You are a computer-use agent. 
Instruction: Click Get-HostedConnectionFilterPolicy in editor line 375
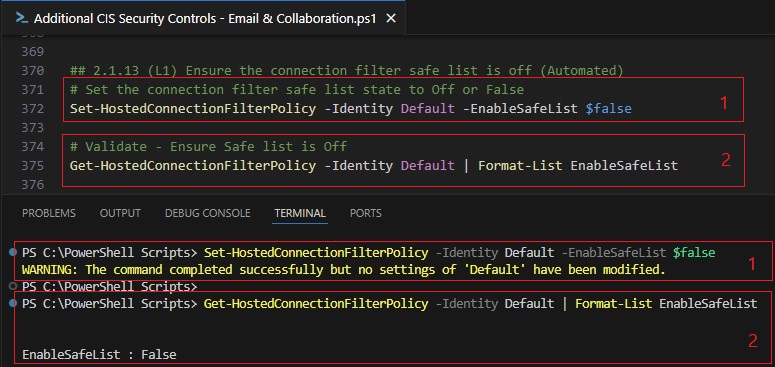pos(193,165)
